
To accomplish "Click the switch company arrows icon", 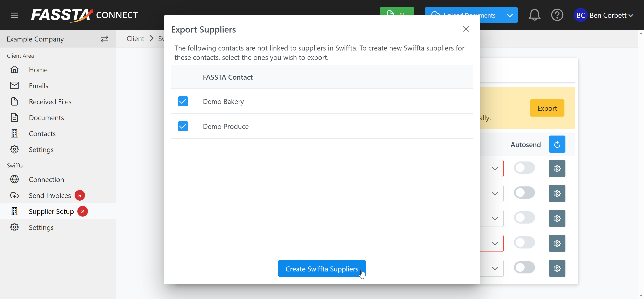I will [104, 39].
